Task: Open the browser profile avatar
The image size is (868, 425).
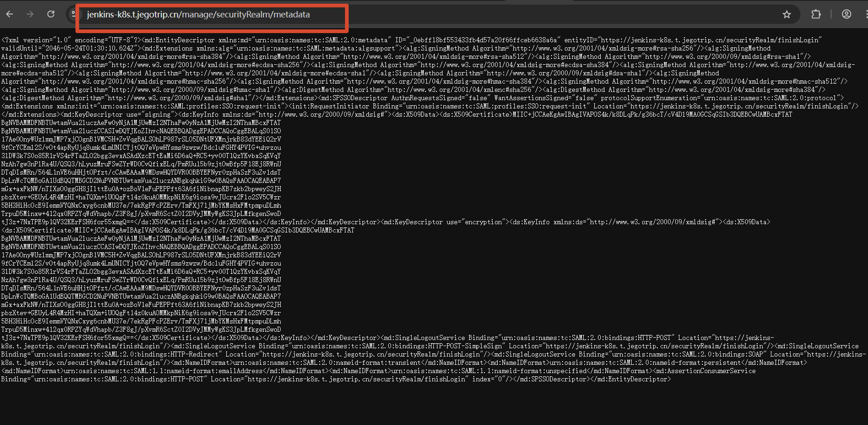Action: [846, 14]
